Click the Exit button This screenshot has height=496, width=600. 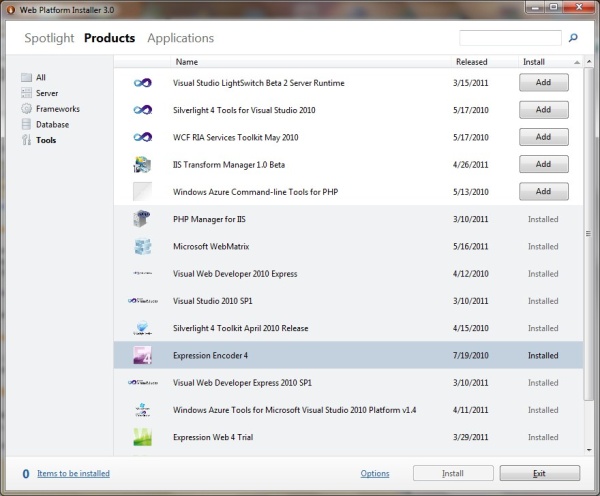coord(540,473)
